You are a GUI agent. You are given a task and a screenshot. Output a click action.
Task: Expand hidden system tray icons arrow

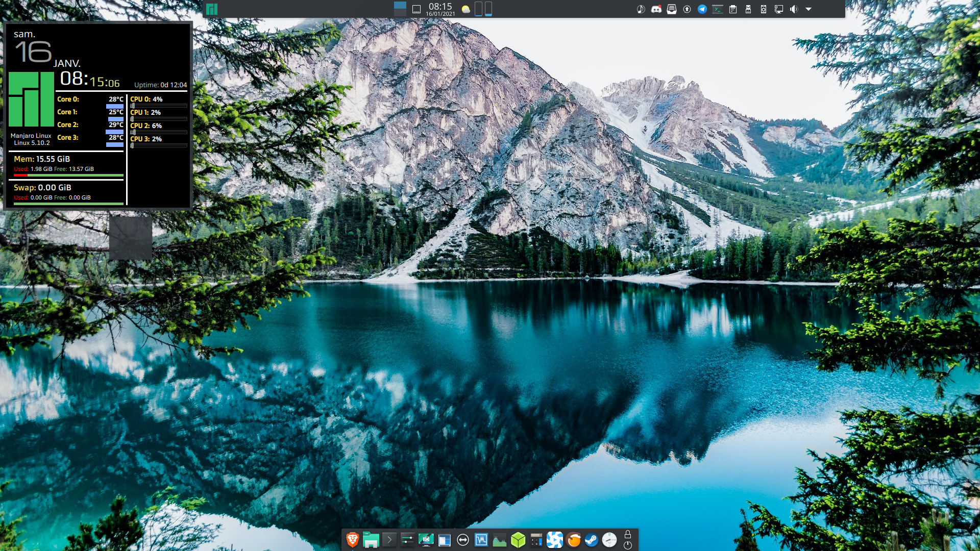[x=808, y=9]
